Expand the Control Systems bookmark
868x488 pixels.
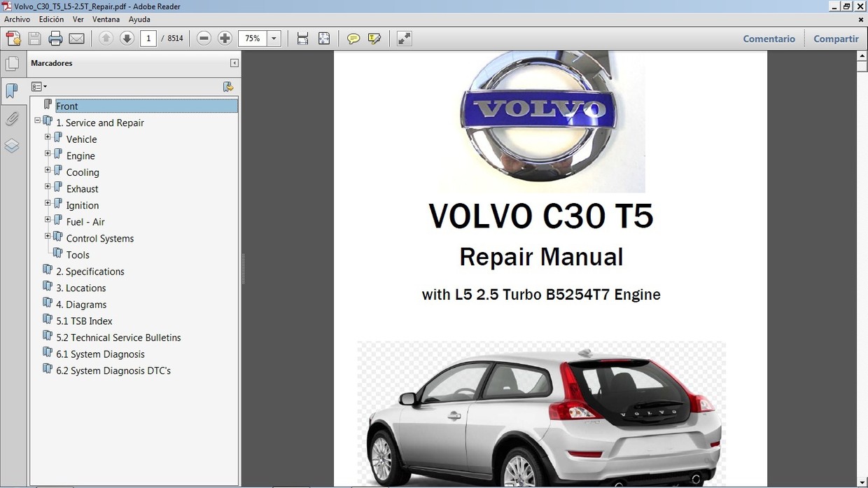tap(48, 236)
